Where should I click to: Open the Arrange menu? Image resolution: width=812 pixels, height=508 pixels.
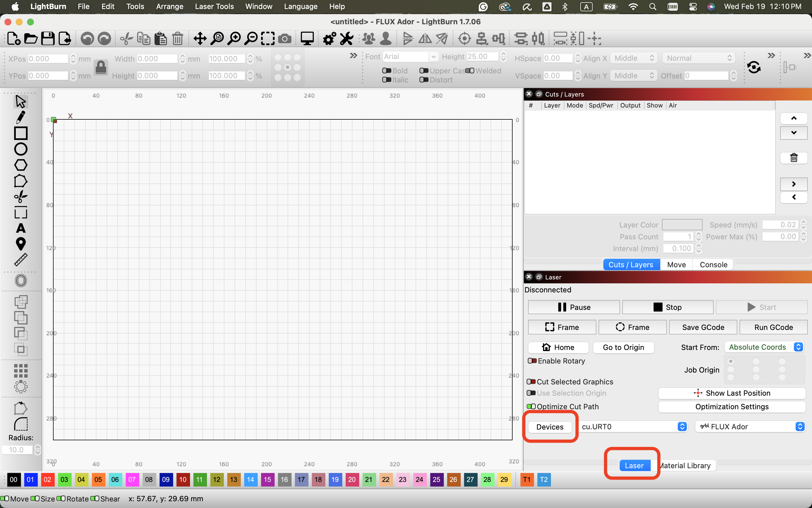169,6
